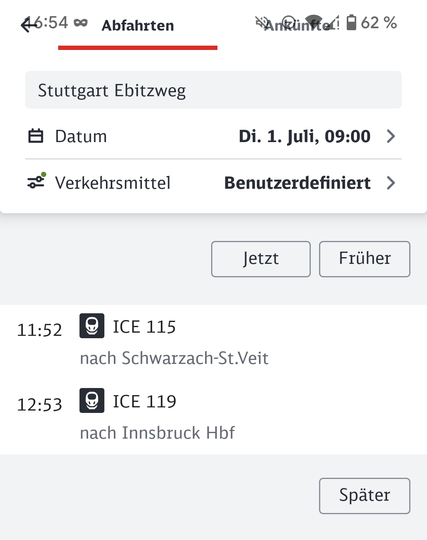Tap the muted bell status icon
The height and width of the screenshot is (540, 427).
261,23
